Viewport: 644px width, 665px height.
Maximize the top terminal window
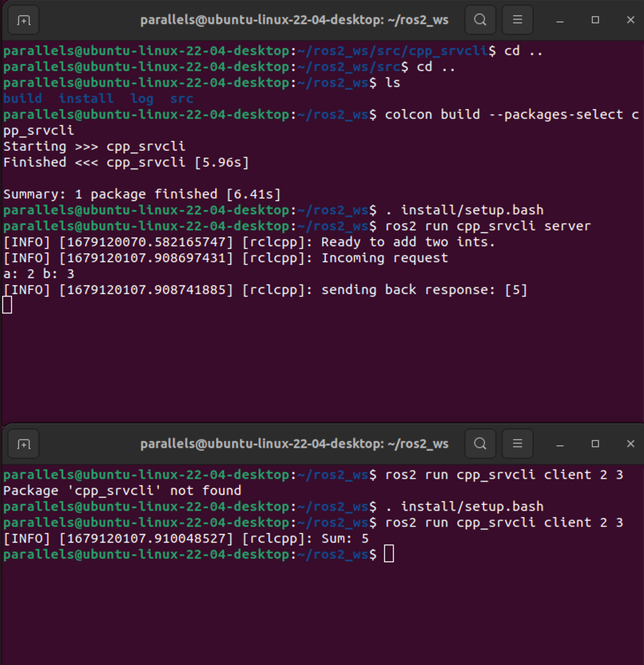click(595, 20)
